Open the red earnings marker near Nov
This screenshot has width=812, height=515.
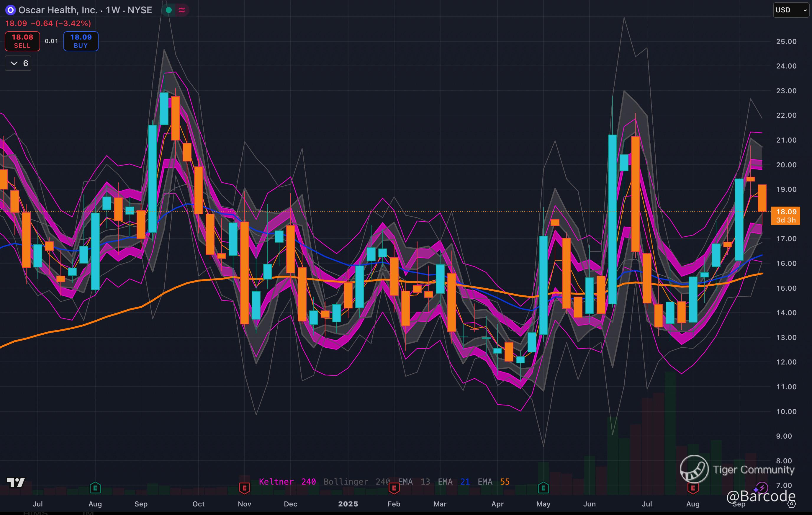tap(245, 488)
